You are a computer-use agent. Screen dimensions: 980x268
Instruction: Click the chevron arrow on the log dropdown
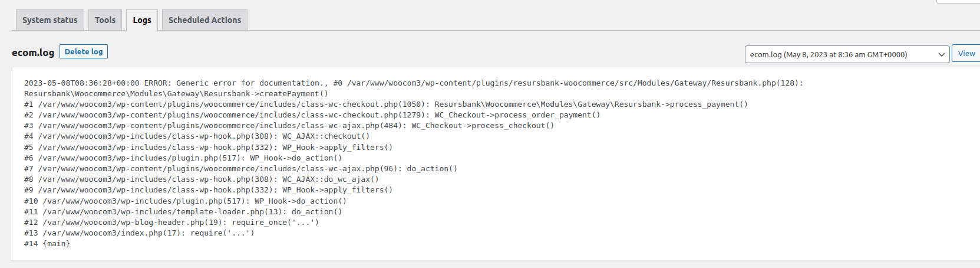click(941, 54)
